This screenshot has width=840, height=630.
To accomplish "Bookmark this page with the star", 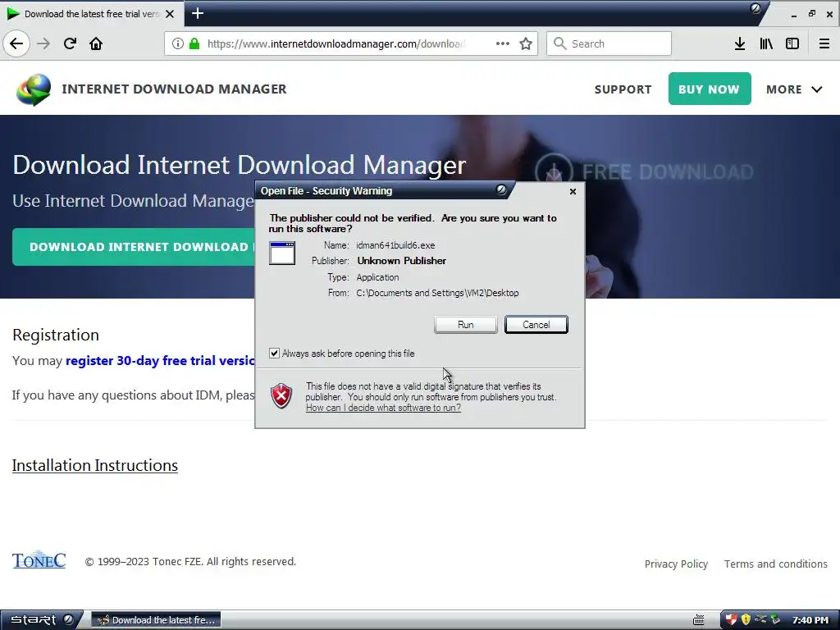I will click(526, 43).
